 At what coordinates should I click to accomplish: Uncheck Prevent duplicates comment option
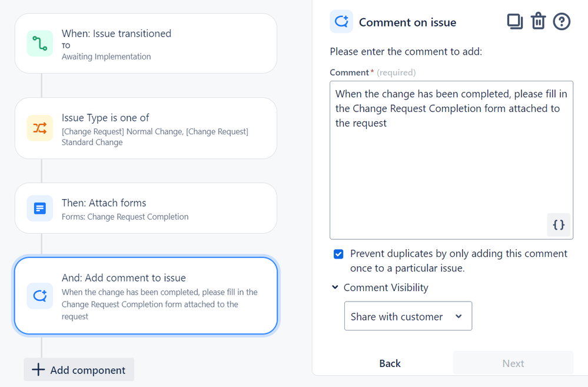[x=338, y=253]
